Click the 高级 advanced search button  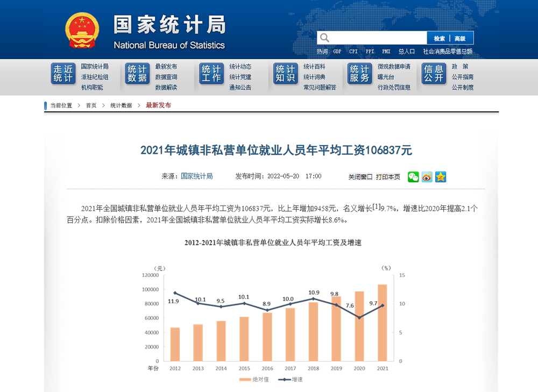click(461, 38)
